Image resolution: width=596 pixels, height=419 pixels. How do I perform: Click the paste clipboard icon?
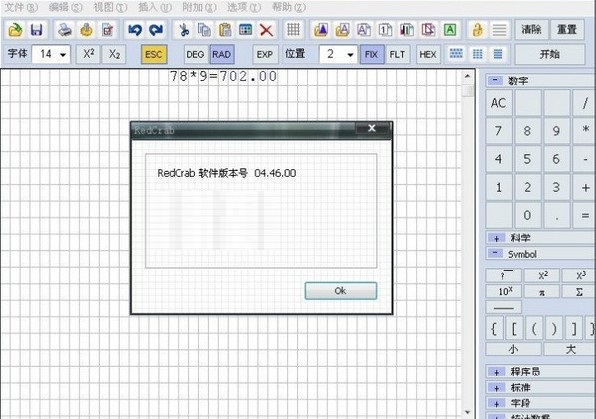pyautogui.click(x=225, y=30)
